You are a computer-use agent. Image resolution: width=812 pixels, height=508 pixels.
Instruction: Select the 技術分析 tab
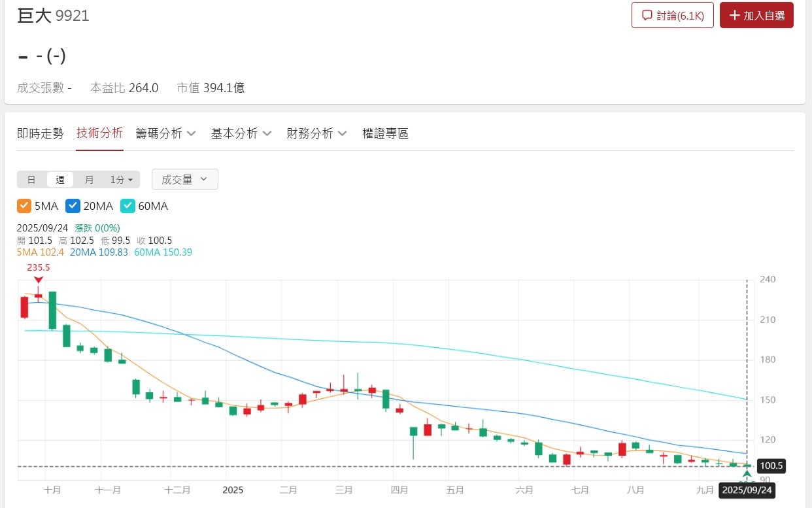(99, 133)
